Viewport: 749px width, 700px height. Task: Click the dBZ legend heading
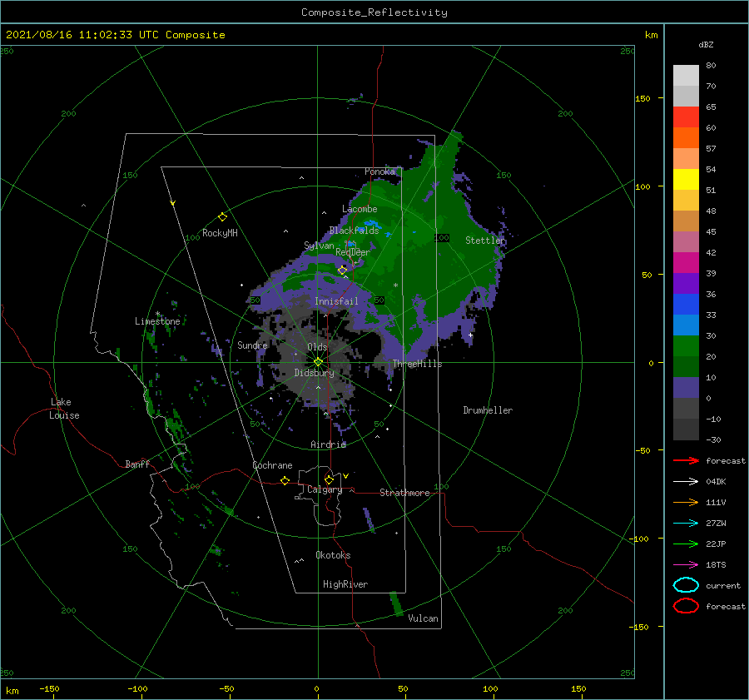(x=706, y=44)
